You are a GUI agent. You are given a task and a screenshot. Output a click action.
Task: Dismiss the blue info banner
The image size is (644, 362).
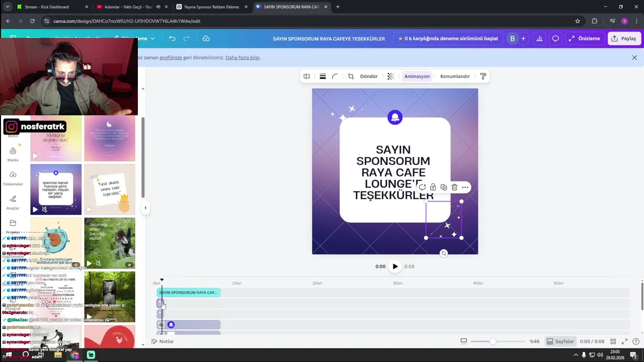(634, 57)
